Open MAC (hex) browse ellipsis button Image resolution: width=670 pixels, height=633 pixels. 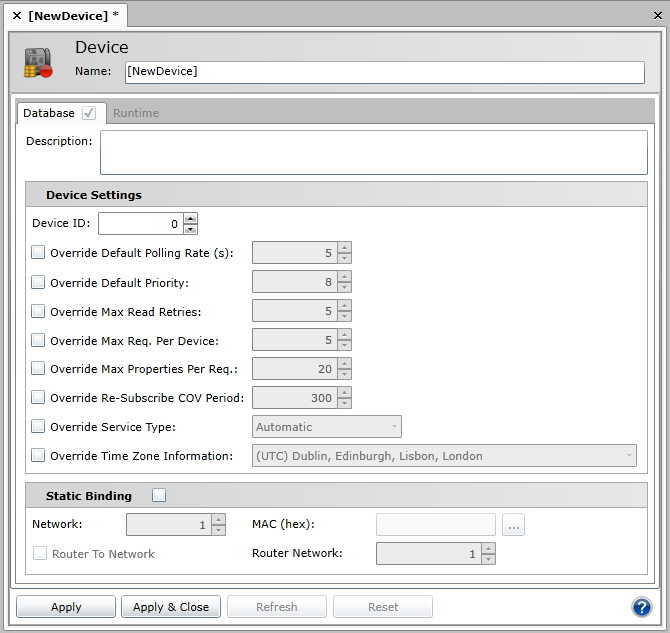tap(513, 525)
